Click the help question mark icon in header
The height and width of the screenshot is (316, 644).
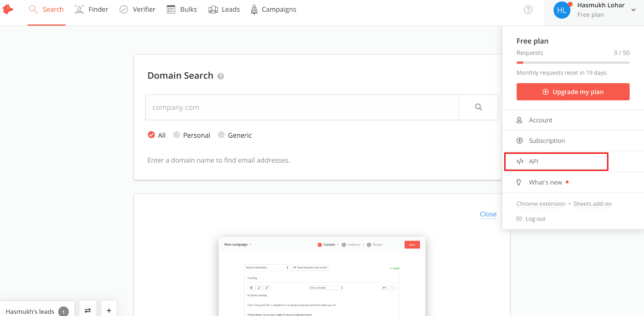[528, 10]
